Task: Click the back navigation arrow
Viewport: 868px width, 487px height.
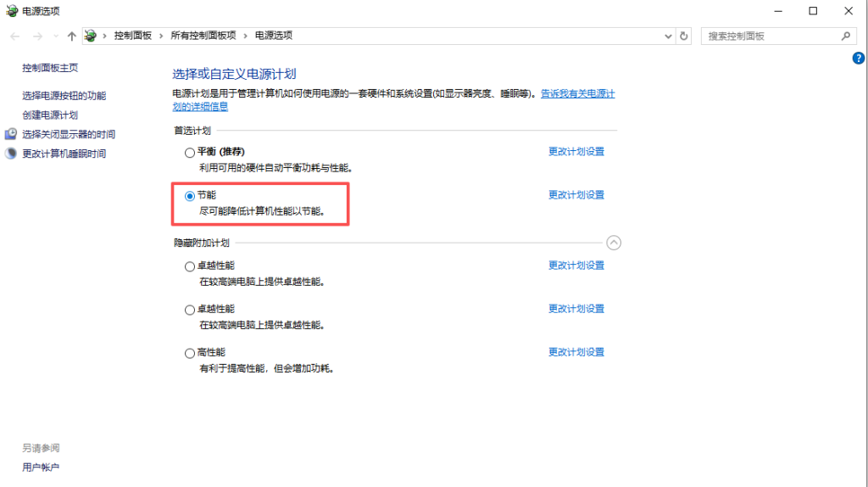Action: 15,36
